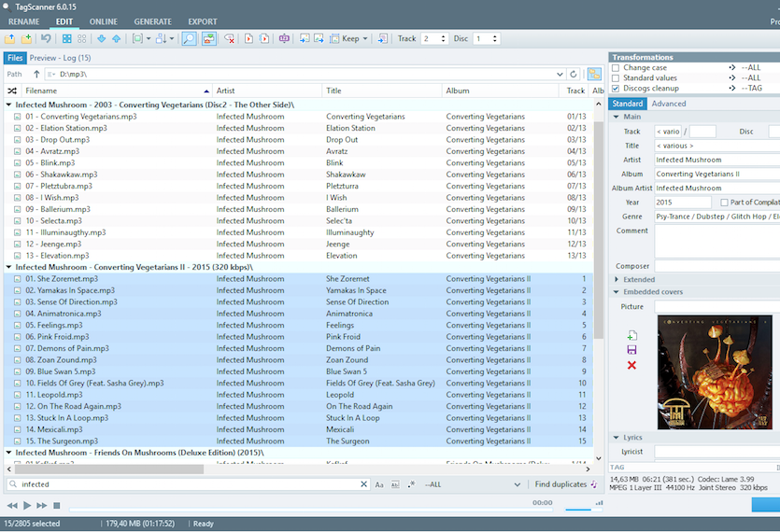Open the selection mode toolbar dropdown

[x=149, y=38]
